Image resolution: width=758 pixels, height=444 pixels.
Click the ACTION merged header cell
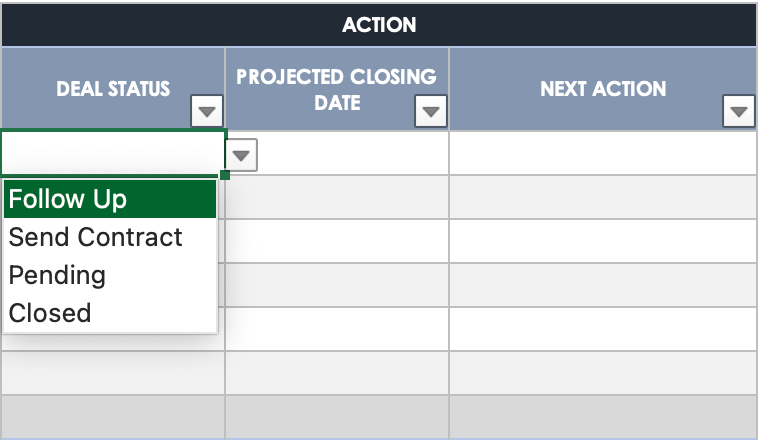[379, 24]
